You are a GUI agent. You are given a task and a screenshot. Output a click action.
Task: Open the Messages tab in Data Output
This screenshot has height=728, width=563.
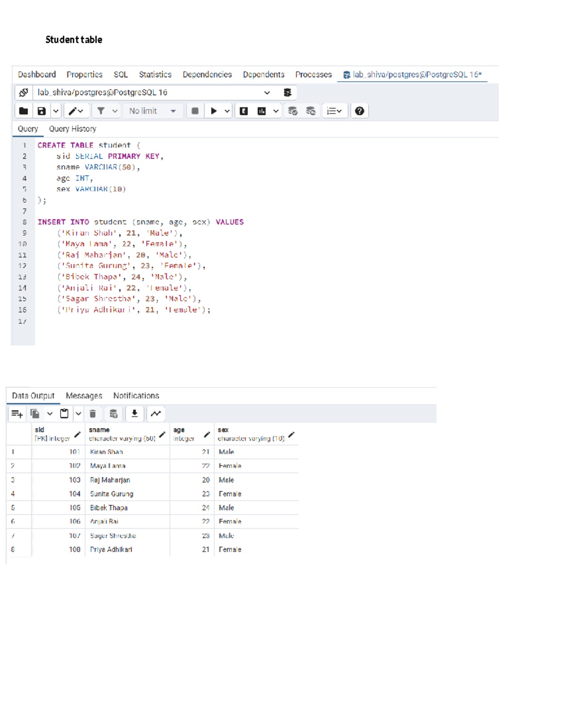click(84, 396)
